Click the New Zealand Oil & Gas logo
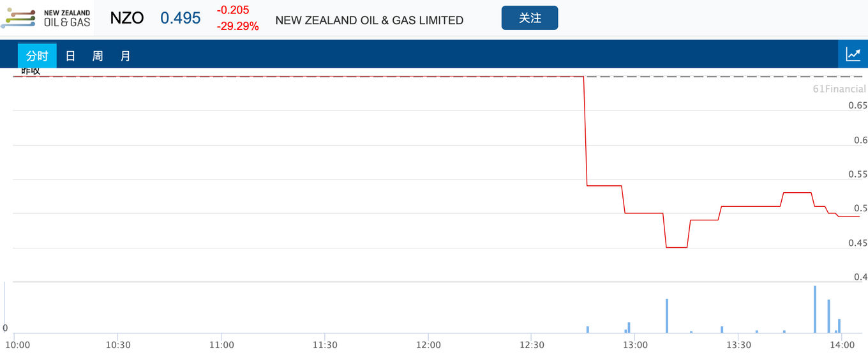 tap(46, 19)
